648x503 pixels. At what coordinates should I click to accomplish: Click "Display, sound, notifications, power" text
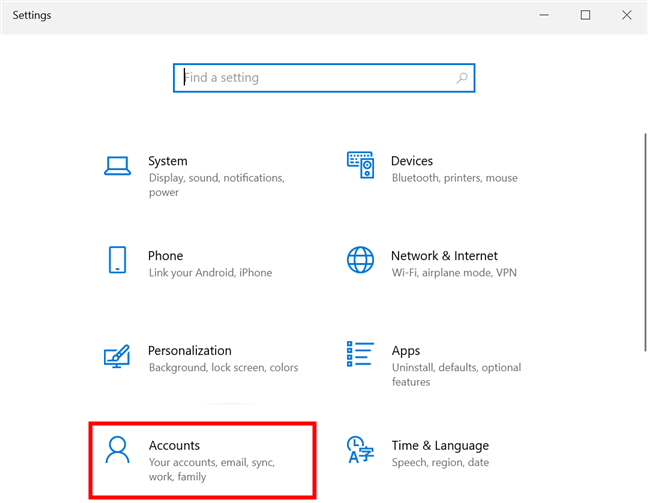tap(217, 185)
